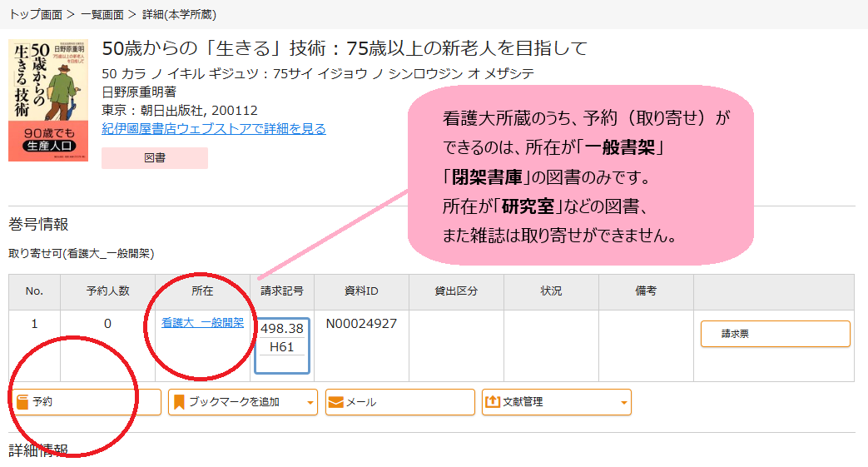This screenshot has width=868, height=467.
Task: Click publisher text 東京 : 朝日出版社, 200112
Action: click(x=180, y=110)
